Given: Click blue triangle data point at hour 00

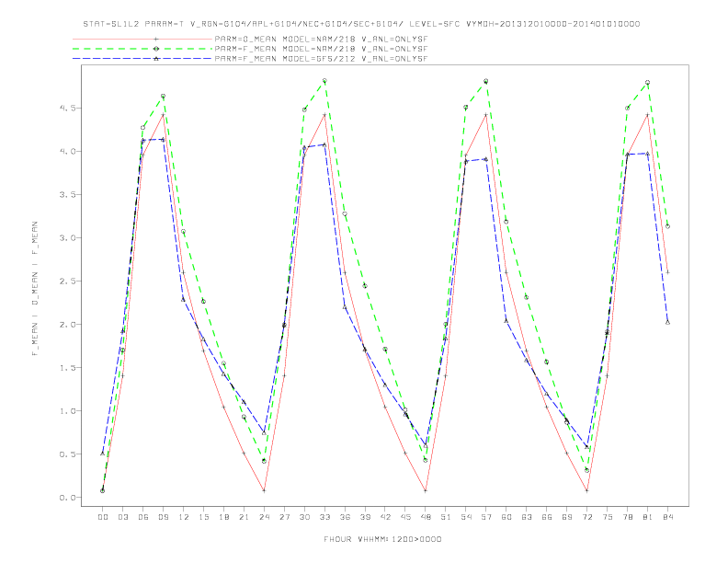Looking at the screenshot, I should [x=103, y=454].
